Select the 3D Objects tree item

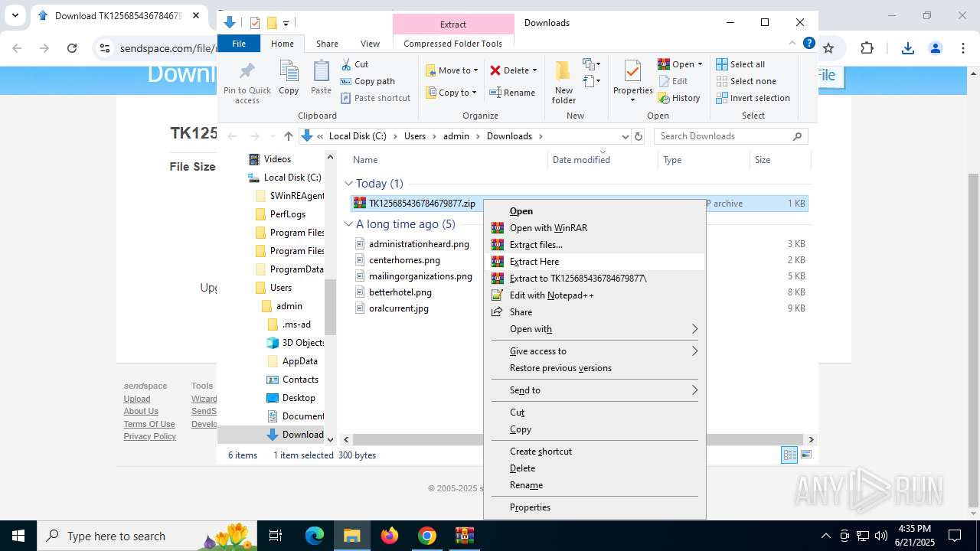[x=303, y=343]
